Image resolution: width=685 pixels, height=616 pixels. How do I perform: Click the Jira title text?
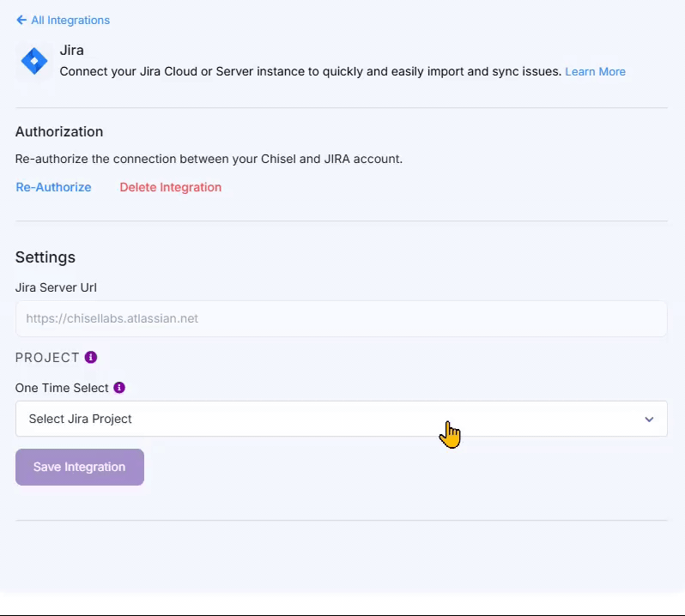(x=71, y=51)
